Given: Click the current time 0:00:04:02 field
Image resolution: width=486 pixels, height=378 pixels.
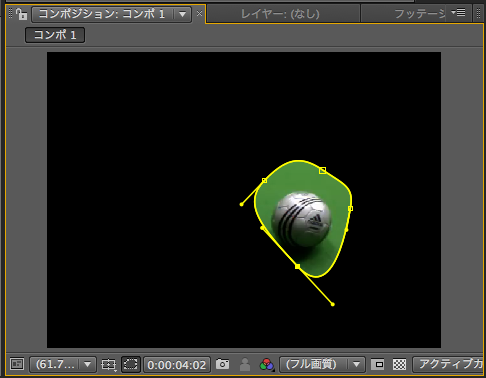Looking at the screenshot, I should pyautogui.click(x=177, y=365).
